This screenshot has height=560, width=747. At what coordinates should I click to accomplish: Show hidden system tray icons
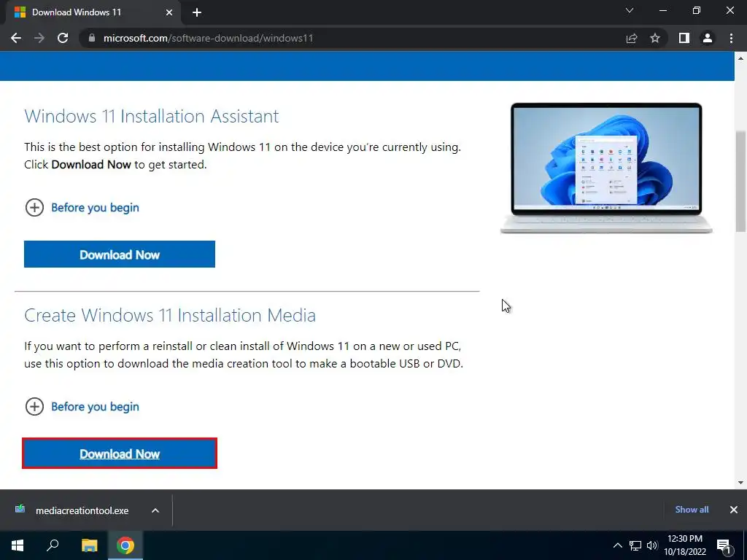617,545
